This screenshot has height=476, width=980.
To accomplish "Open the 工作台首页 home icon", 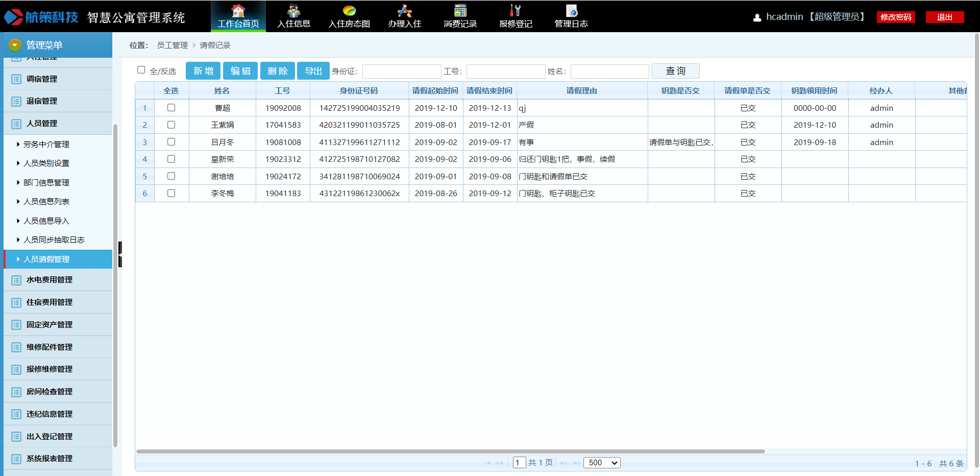I will 238,11.
